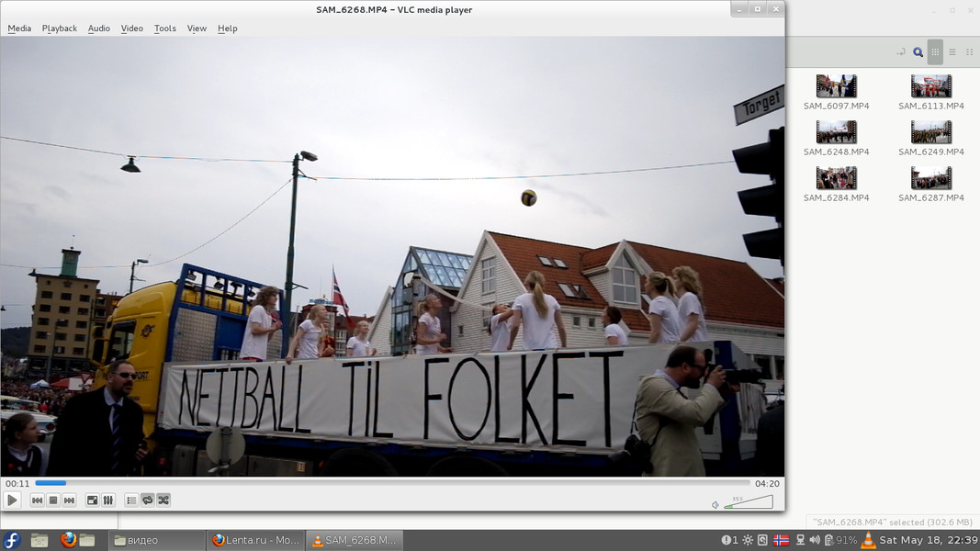This screenshot has width=980, height=551.
Task: Skip to the next media track
Action: click(69, 500)
